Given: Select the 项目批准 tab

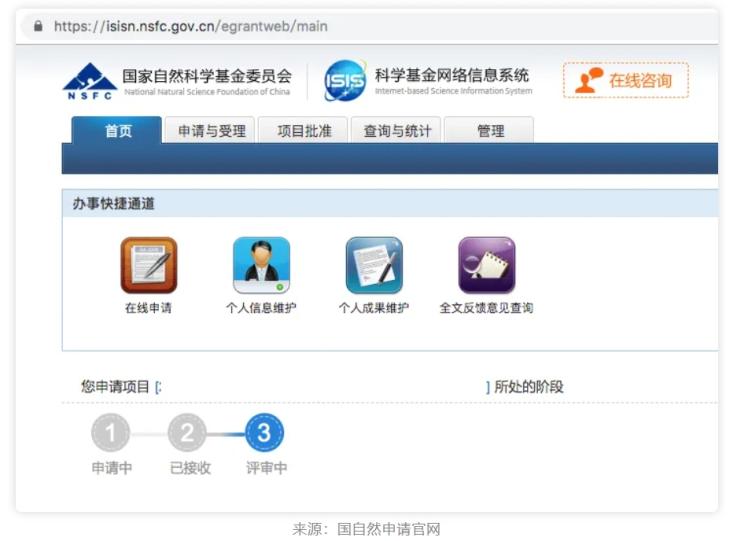Looking at the screenshot, I should pos(303,131).
